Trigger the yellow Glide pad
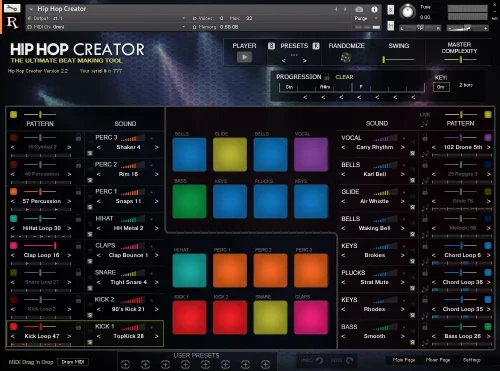500x371 pixels. (230, 155)
